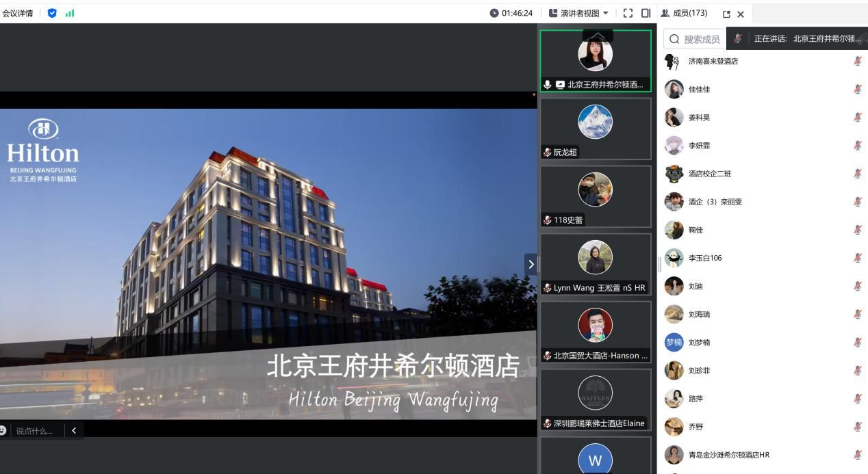The height and width of the screenshot is (474, 868).
Task: Enter full-screen mode with the corner-brackets icon
Action: [x=628, y=13]
